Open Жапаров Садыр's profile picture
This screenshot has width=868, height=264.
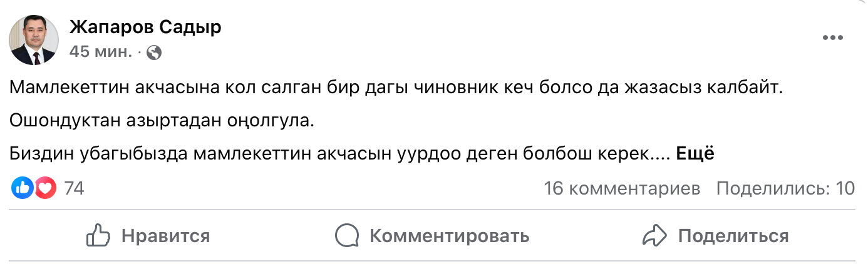coord(33,41)
